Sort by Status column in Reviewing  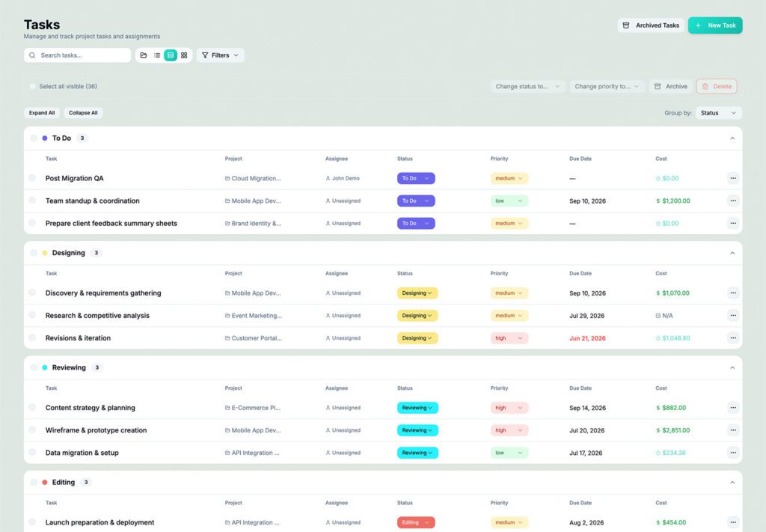point(405,388)
